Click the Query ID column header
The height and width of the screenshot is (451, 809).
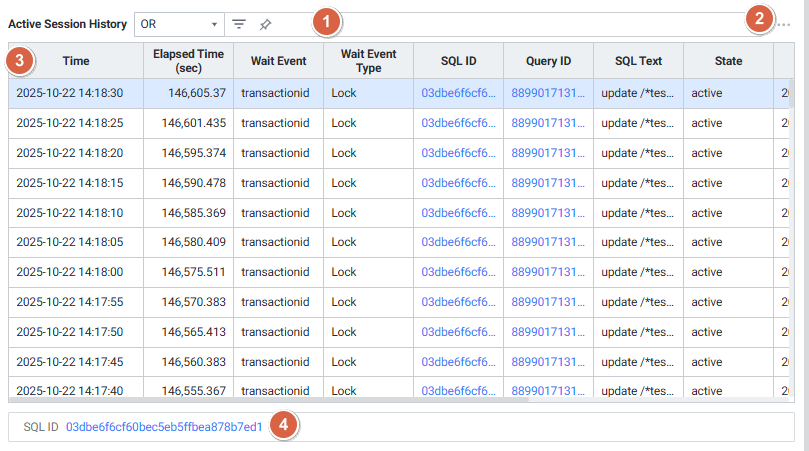(548, 61)
